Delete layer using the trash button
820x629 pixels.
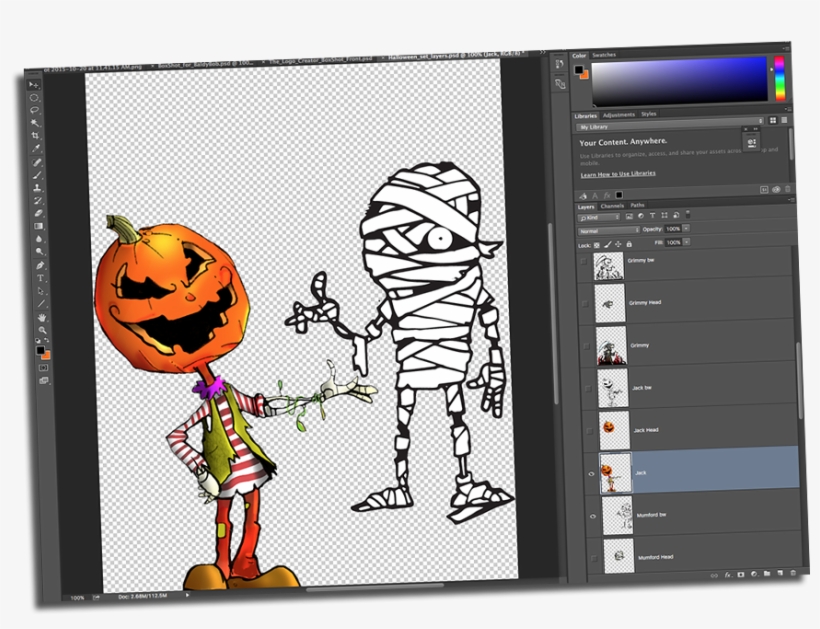(793, 573)
